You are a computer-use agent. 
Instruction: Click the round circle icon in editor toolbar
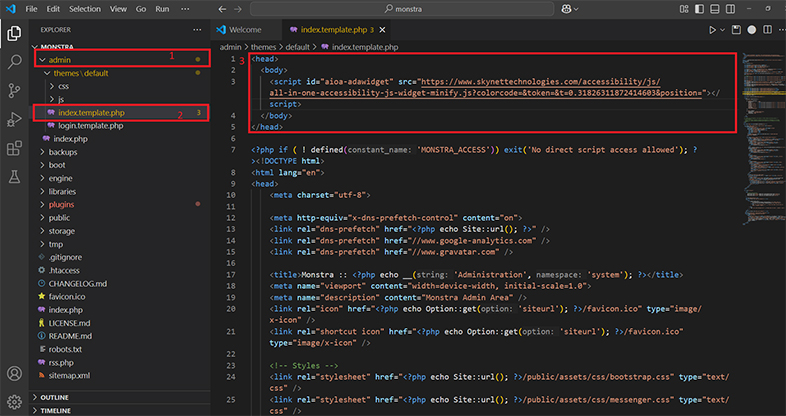[751, 30]
